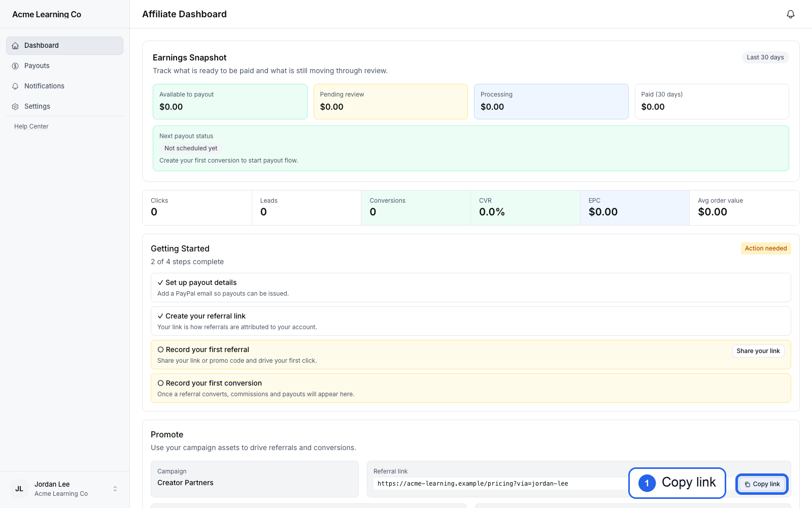812x508 pixels.
Task: Open the notifications bell in the header
Action: 790,14
